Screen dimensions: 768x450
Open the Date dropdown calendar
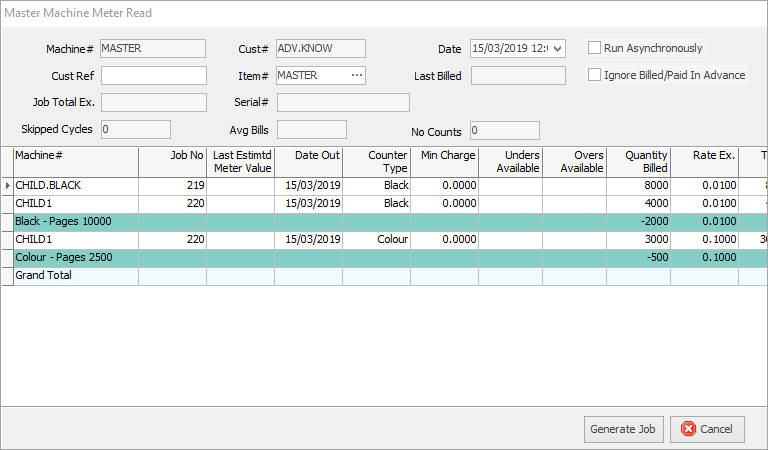point(558,48)
